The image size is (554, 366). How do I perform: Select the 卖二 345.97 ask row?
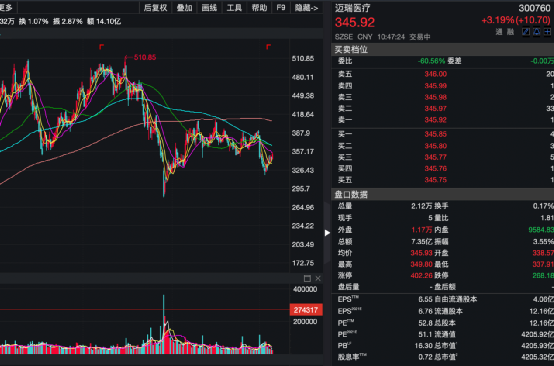(x=442, y=108)
